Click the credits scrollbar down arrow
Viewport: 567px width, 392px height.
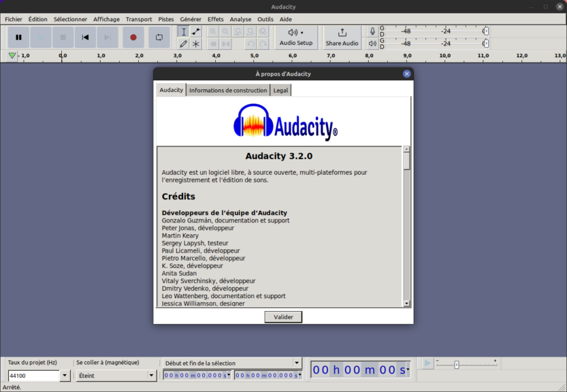(406, 303)
